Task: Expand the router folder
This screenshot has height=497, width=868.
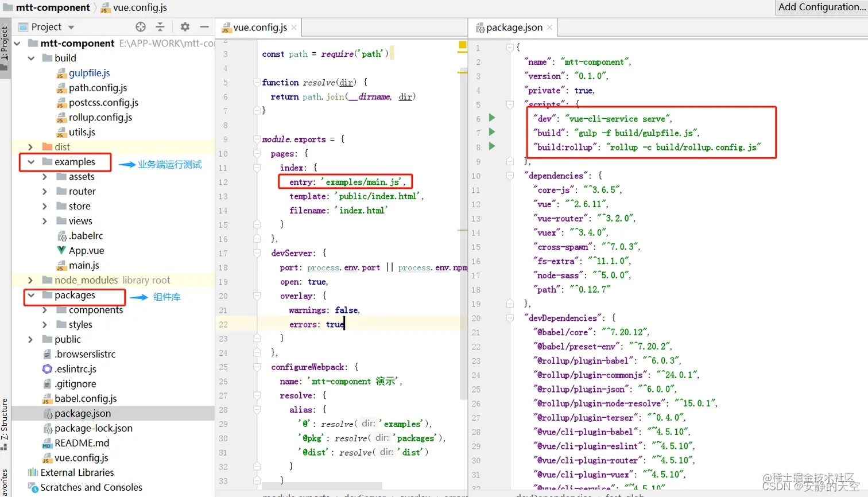Action: coord(45,192)
